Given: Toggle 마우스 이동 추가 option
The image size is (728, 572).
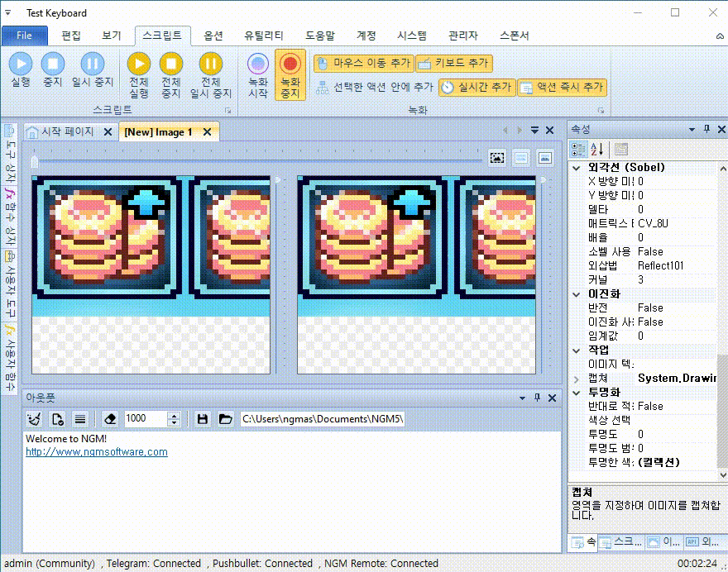Looking at the screenshot, I should click(363, 63).
